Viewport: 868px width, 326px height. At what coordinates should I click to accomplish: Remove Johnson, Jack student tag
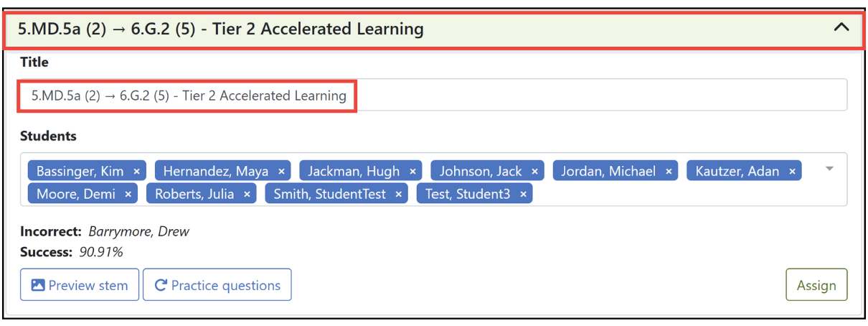pos(534,172)
